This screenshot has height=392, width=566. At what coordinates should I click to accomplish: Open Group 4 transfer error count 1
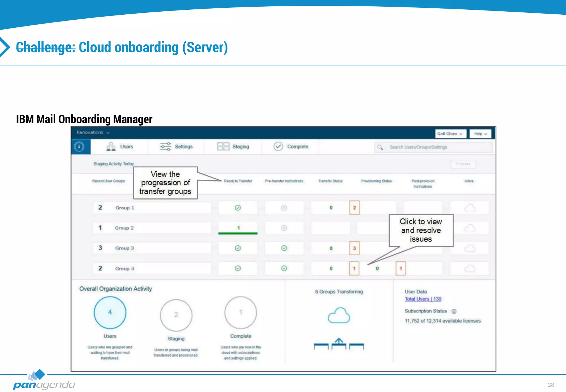coord(354,268)
